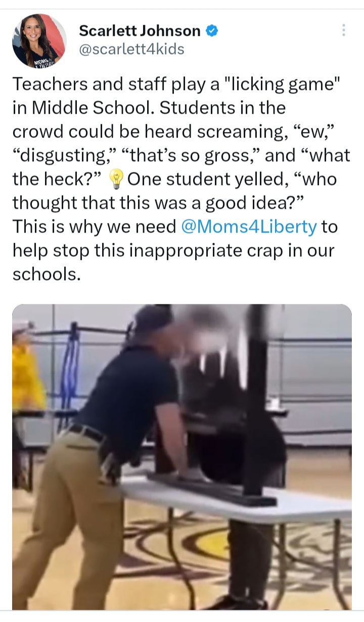Open the three-dot more options menu
364x622 pixels.
(x=344, y=30)
